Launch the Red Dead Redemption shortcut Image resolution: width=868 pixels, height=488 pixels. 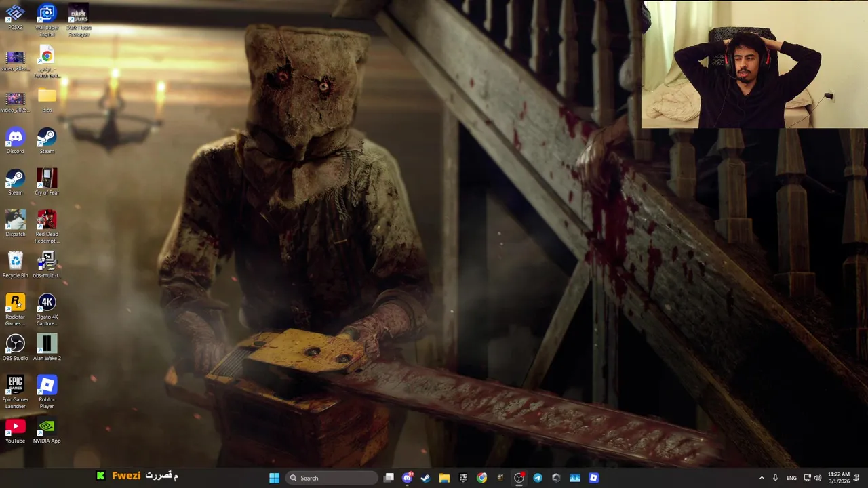(47, 227)
